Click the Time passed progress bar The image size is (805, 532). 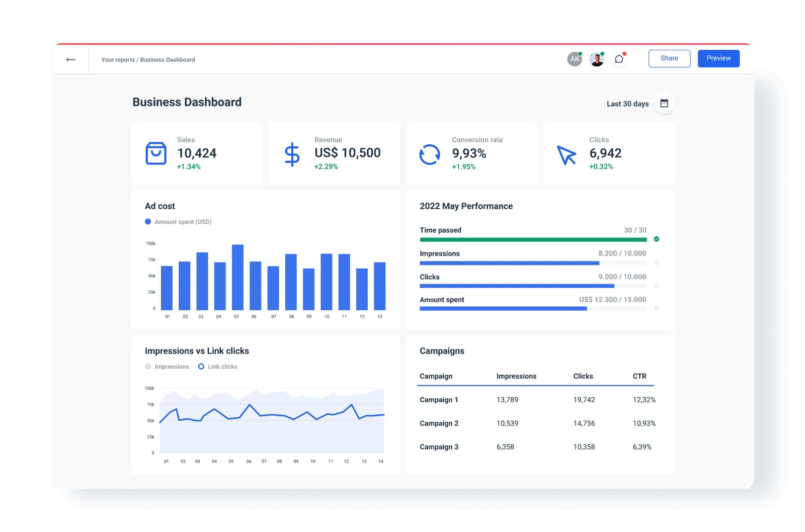[533, 240]
